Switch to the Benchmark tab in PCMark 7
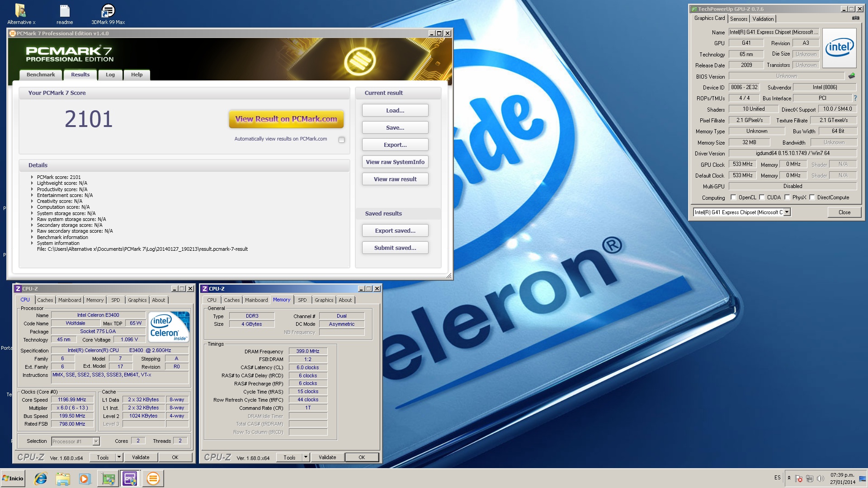 pos(41,75)
